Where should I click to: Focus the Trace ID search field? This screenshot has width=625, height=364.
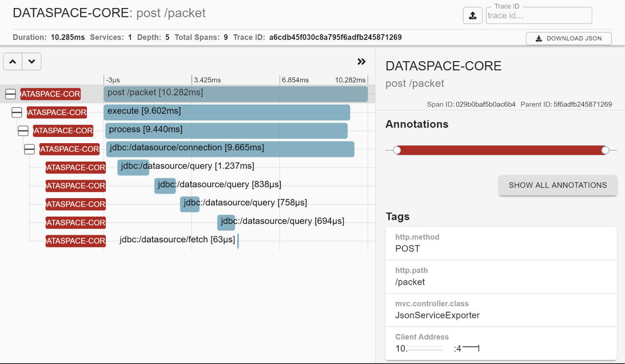coord(539,16)
